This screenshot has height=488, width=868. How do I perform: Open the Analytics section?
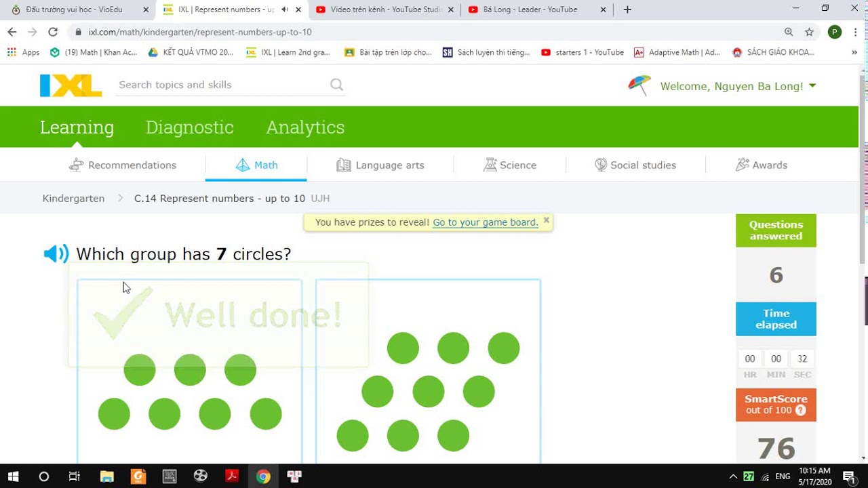point(305,127)
